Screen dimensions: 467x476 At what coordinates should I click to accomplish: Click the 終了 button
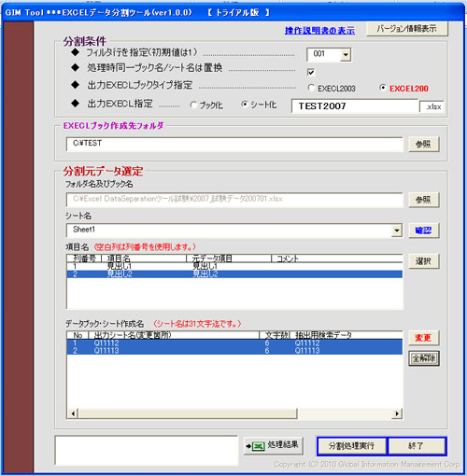[417, 446]
